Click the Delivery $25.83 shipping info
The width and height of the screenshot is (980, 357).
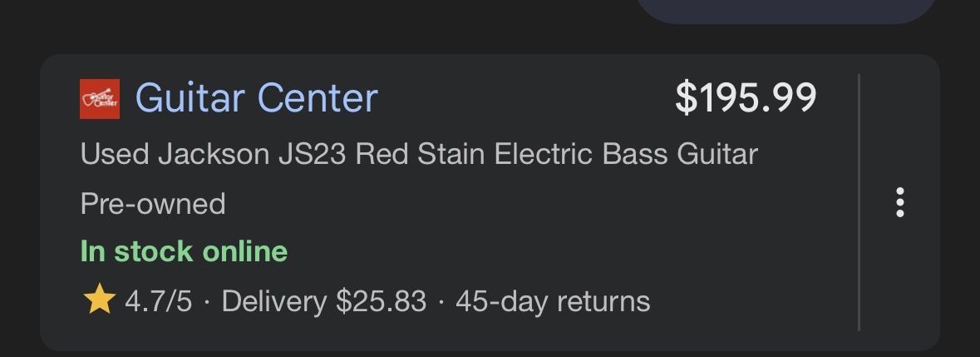point(324,301)
